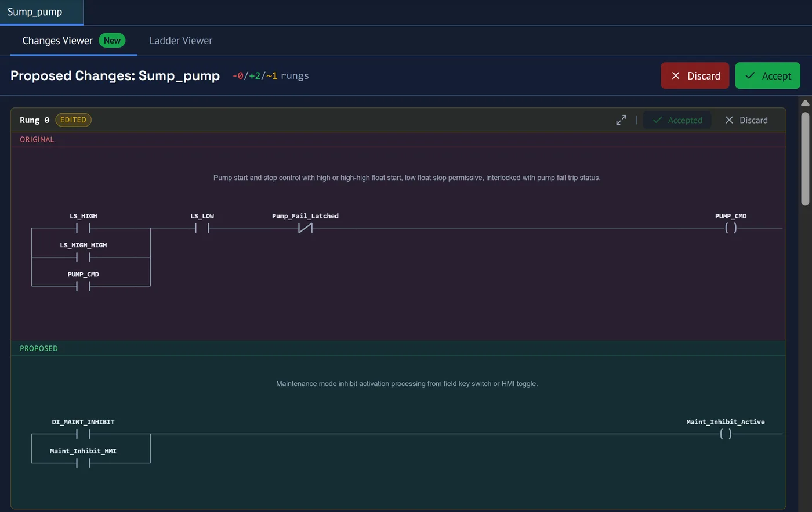Discard the Rung 0 edit
The image size is (812, 512).
pyautogui.click(x=746, y=120)
